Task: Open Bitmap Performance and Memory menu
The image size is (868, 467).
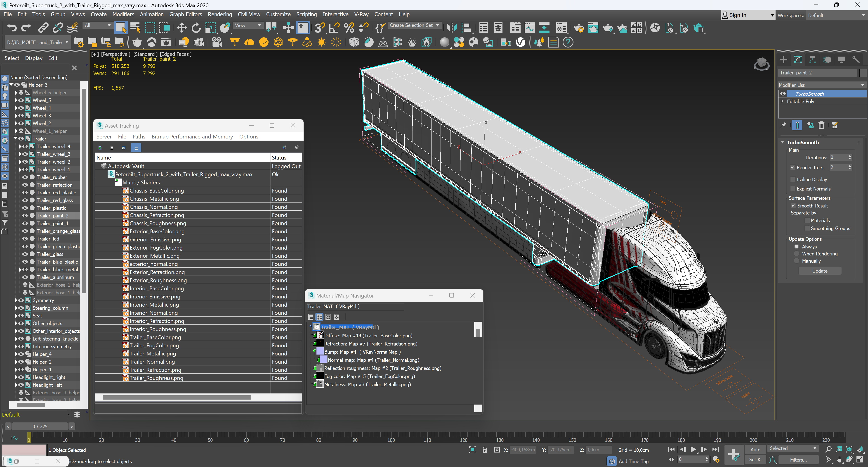Action: [x=192, y=137]
